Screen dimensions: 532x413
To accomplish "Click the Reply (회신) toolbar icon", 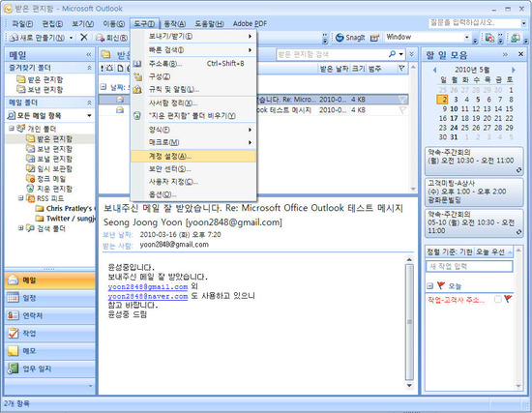I will click(x=112, y=38).
